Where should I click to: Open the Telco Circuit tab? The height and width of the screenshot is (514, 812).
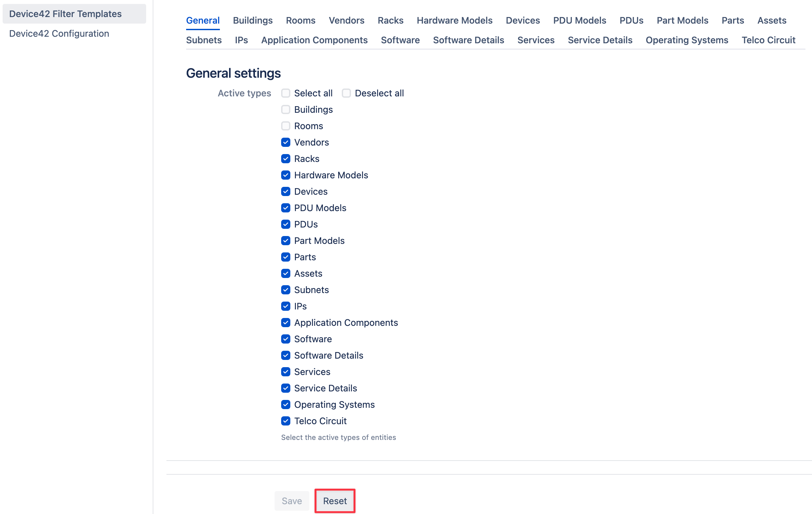768,40
